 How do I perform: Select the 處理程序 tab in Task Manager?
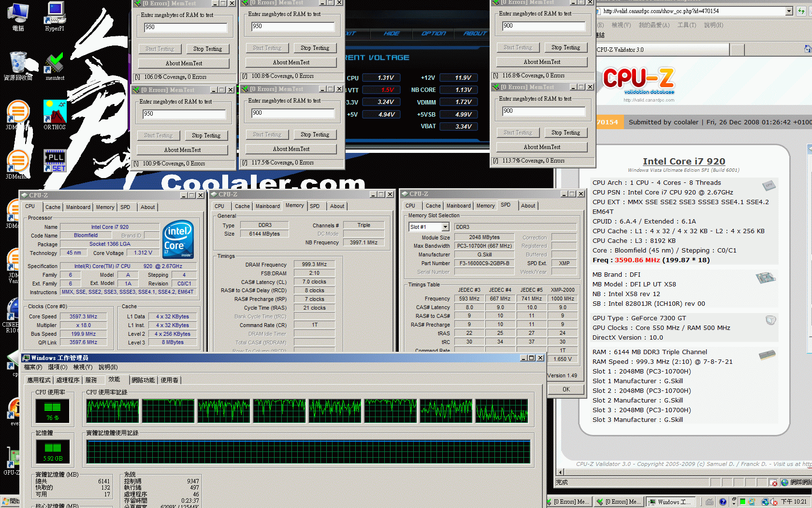point(68,380)
